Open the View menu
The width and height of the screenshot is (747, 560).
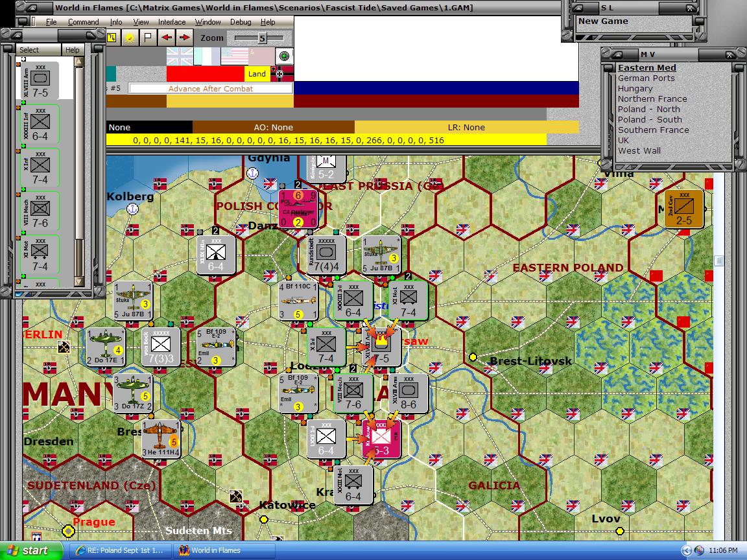click(x=141, y=22)
